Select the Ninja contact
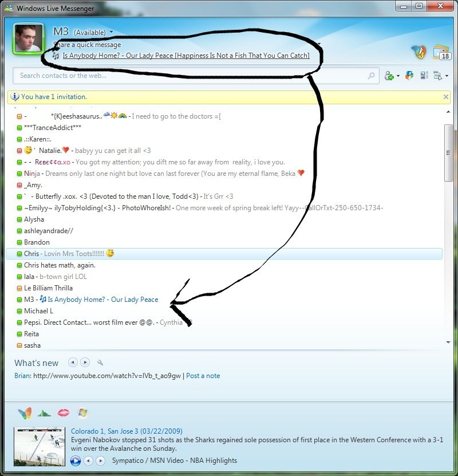Screen dimensions: 458x476 tap(160, 174)
